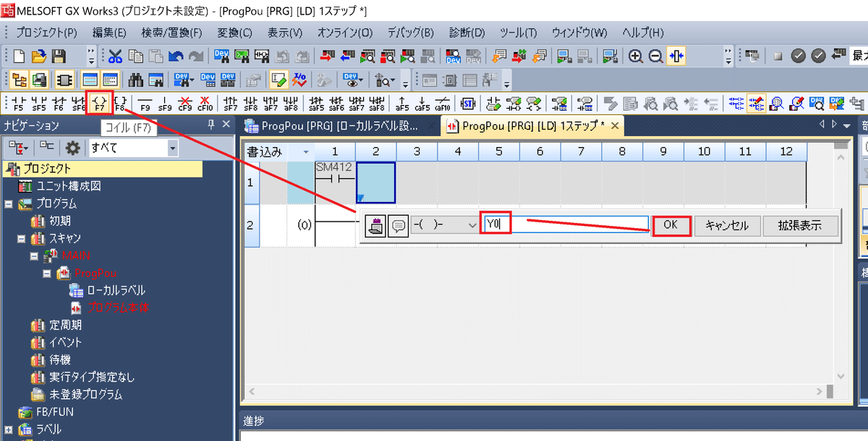Select the horizontal line F9 tool
This screenshot has height=441, width=868.
pyautogui.click(x=145, y=103)
